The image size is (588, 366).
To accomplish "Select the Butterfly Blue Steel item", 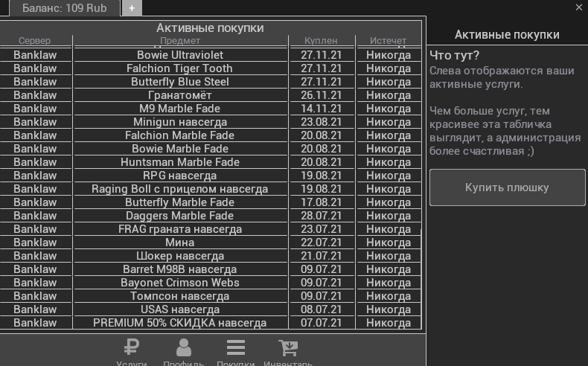I will click(x=180, y=82).
